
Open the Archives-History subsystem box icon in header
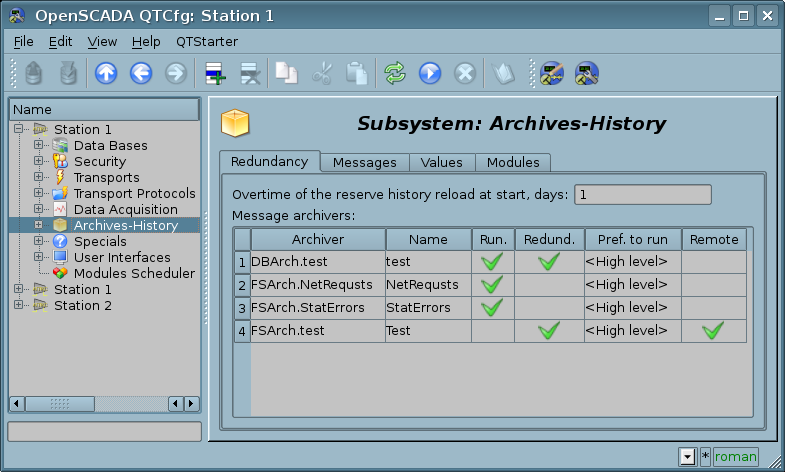coord(235,124)
